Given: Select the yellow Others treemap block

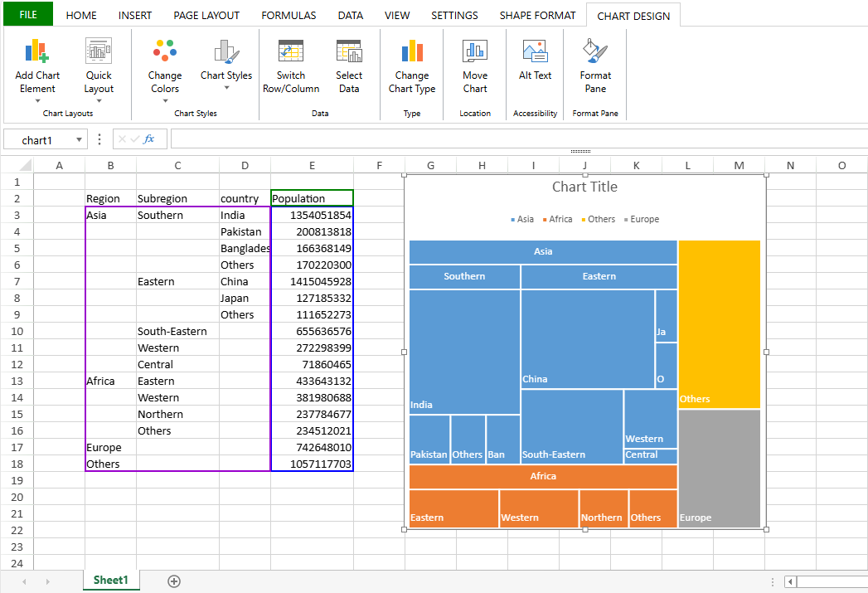Looking at the screenshot, I should pyautogui.click(x=719, y=324).
